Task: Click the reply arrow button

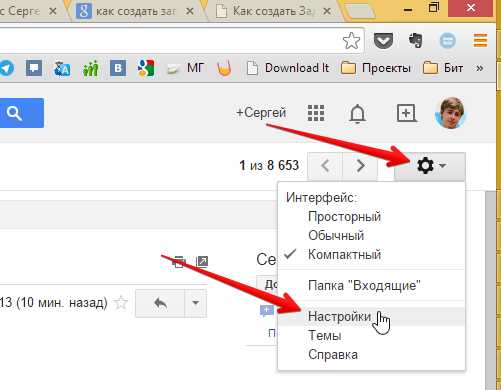Action: 160,303
